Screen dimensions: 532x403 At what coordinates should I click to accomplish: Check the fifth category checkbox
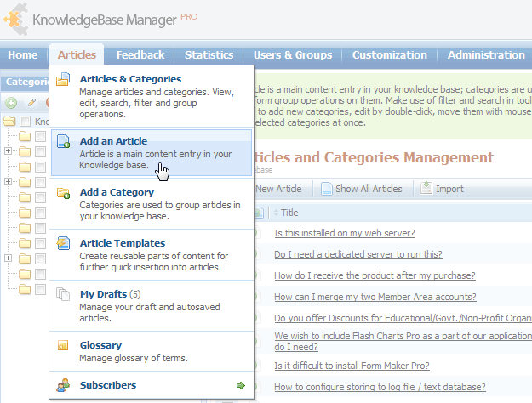tap(40, 197)
